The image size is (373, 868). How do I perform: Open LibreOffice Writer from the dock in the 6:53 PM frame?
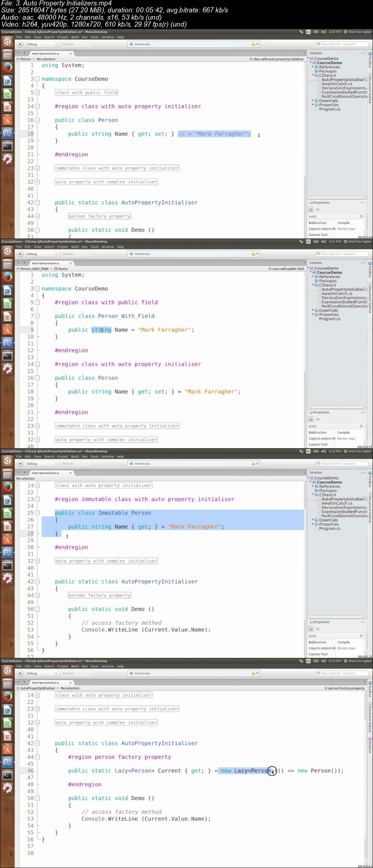click(x=7, y=710)
